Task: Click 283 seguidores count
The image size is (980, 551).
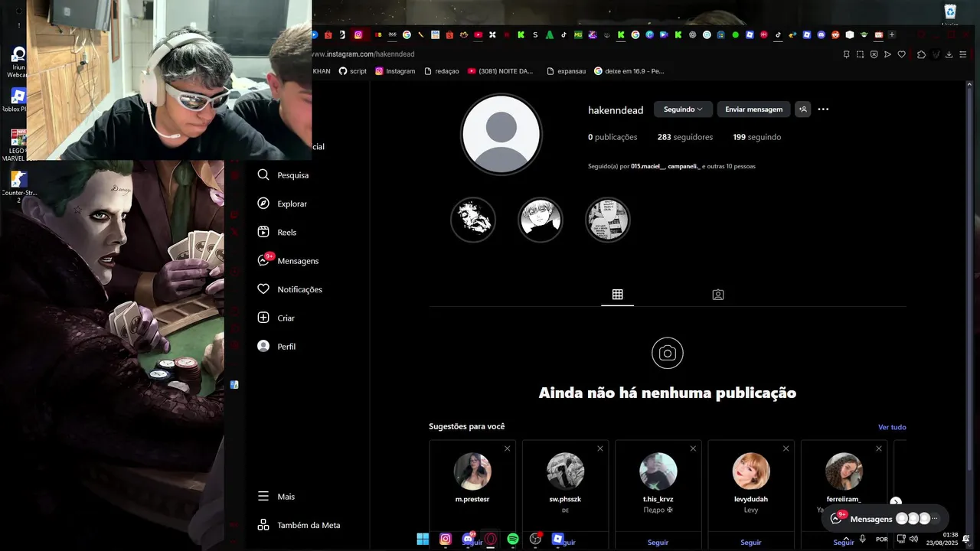Action: point(685,137)
